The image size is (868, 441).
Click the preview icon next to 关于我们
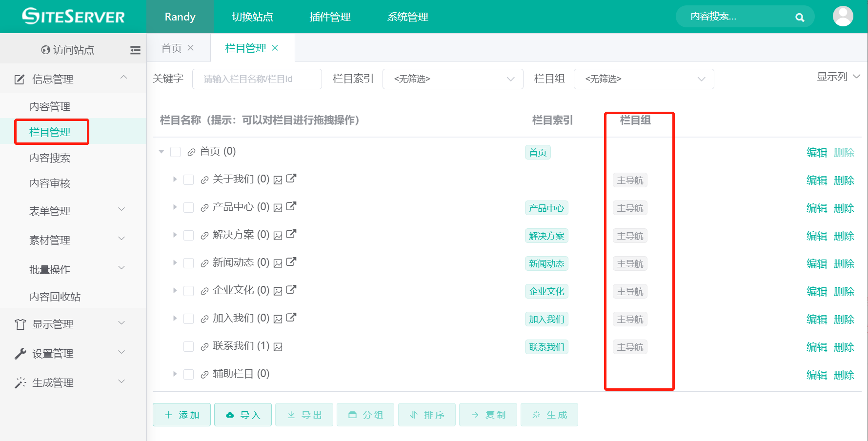tap(278, 179)
